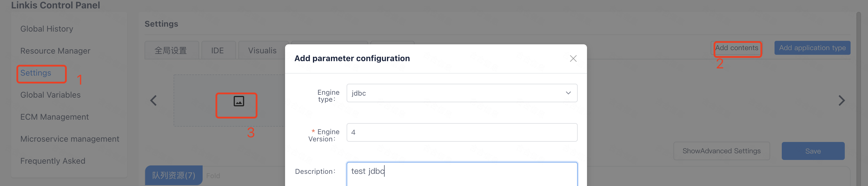Click the image placeholder icon
The height and width of the screenshot is (186, 868).
pyautogui.click(x=239, y=101)
